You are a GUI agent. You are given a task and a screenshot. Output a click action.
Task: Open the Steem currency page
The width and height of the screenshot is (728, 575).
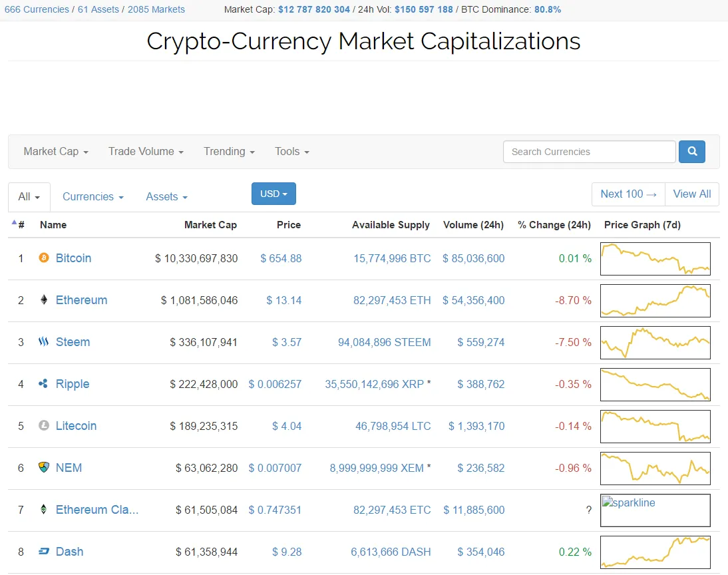point(73,342)
